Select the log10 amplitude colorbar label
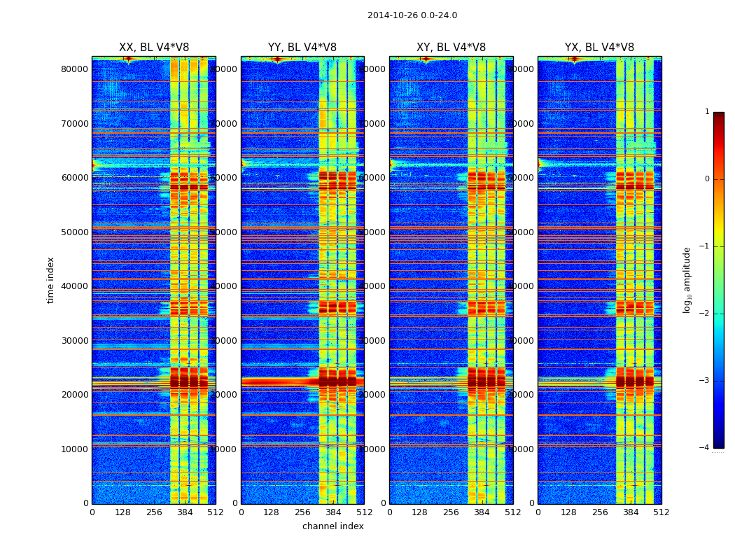 [687, 280]
